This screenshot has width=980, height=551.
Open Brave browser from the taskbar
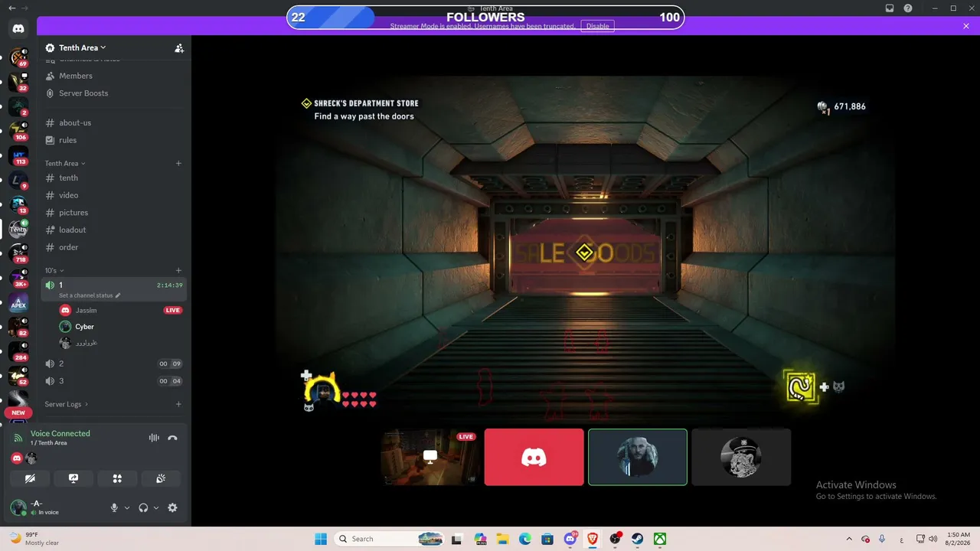[593, 539]
